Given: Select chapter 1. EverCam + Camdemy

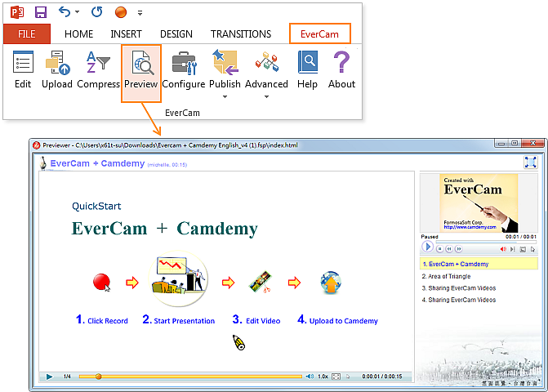Looking at the screenshot, I should [479, 264].
